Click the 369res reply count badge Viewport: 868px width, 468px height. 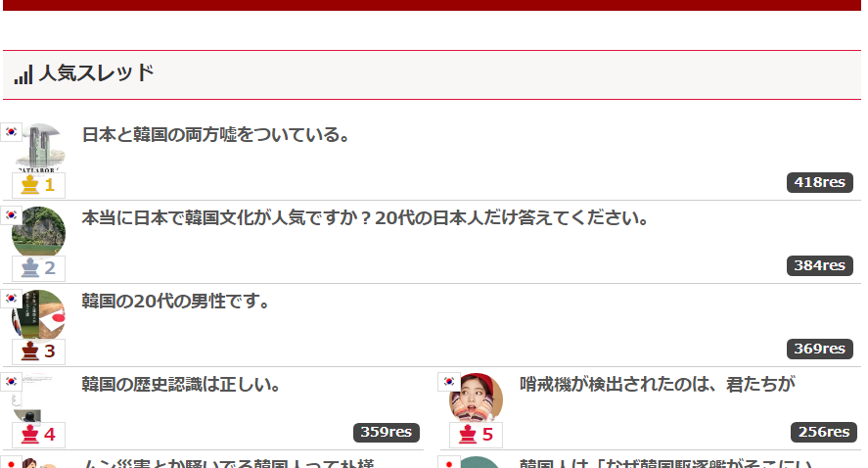coord(820,349)
